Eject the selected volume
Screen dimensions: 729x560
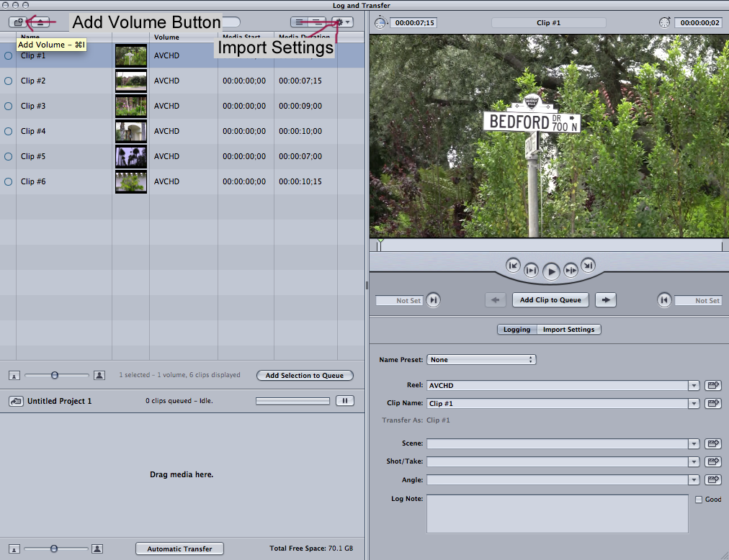(40, 22)
